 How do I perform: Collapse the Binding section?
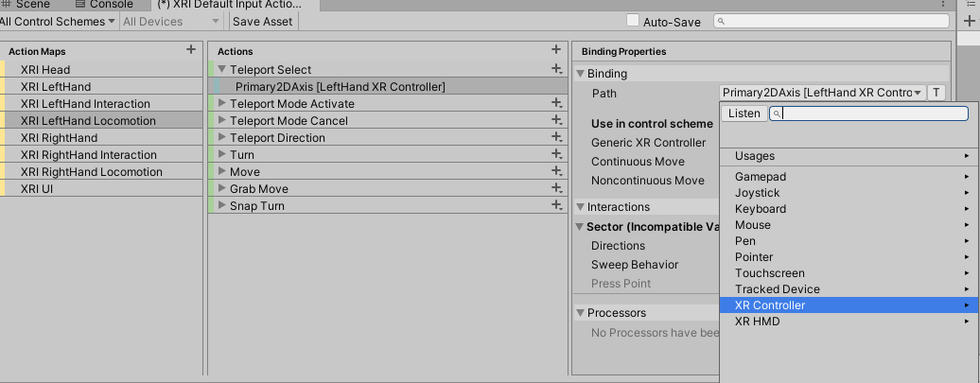[580, 74]
